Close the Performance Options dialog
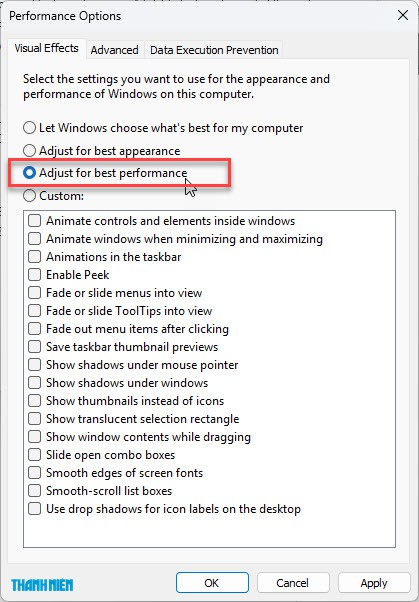 tap(403, 15)
